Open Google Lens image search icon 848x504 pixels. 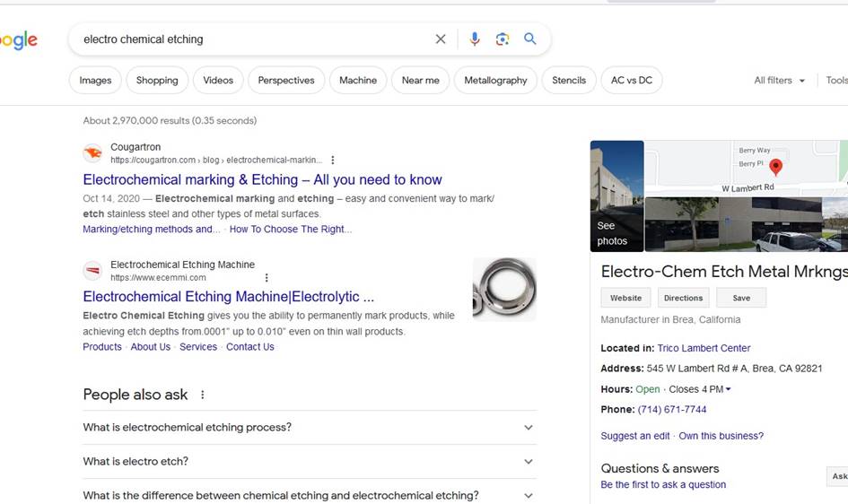tap(503, 39)
